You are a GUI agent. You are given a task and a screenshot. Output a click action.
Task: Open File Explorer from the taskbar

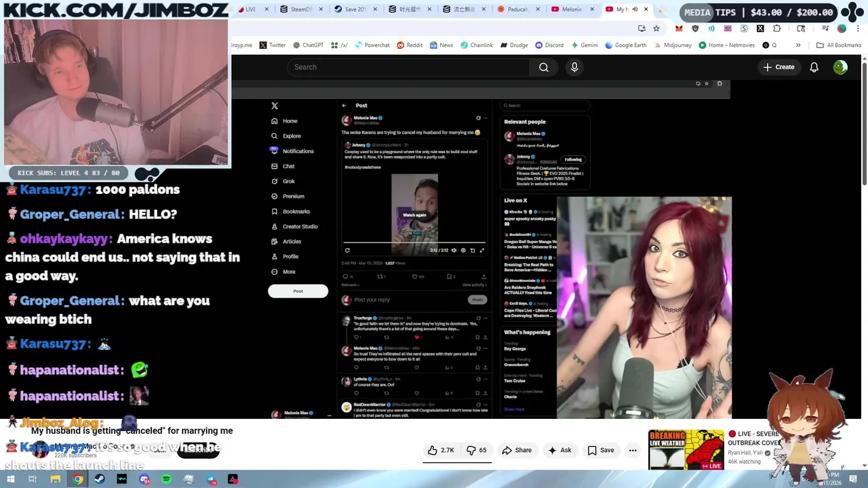point(56,479)
